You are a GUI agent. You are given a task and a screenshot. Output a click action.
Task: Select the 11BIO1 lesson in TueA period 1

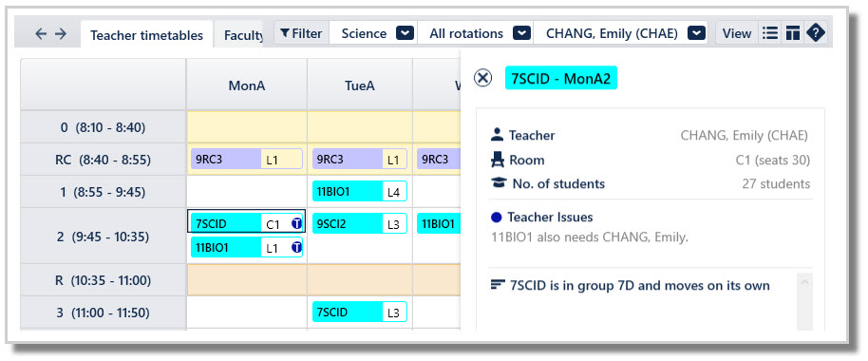(x=360, y=192)
